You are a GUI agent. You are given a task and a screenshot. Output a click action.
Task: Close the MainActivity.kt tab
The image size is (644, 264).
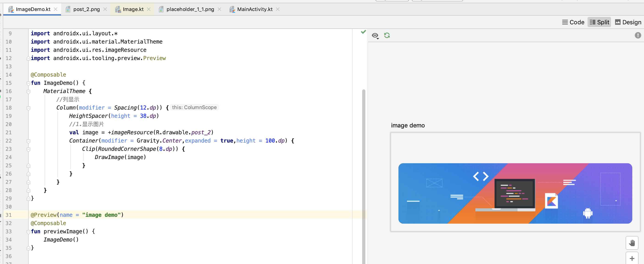pos(277,9)
